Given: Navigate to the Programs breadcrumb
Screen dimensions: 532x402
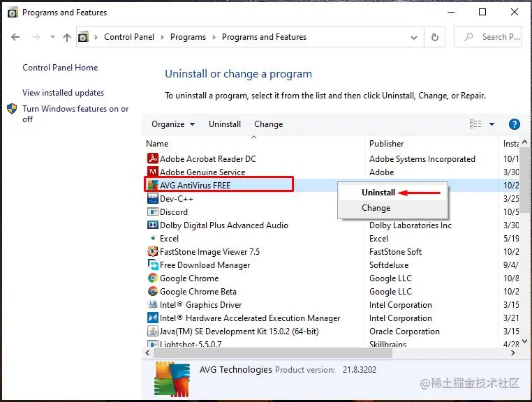Looking at the screenshot, I should pos(188,36).
